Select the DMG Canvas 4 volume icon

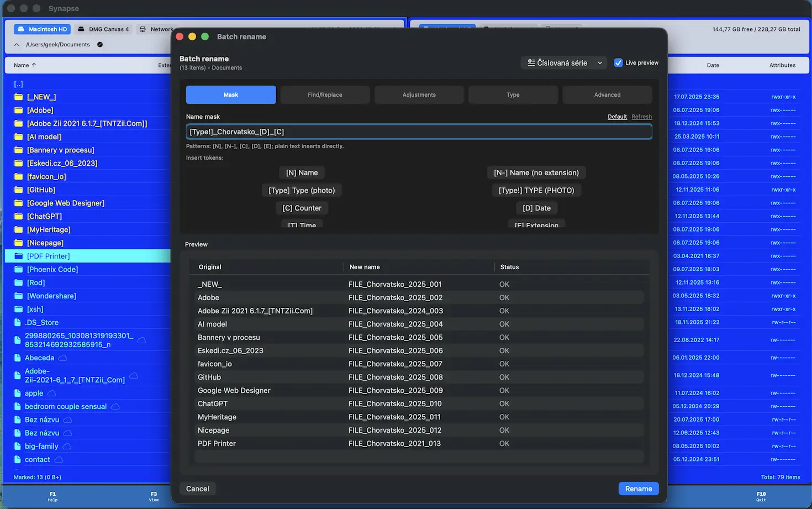pyautogui.click(x=81, y=29)
